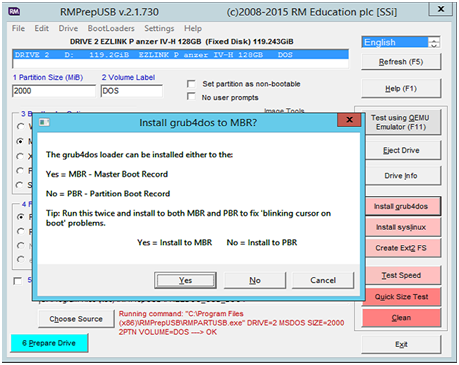459x365 pixels.
Task: Click 6 Prepare Drive button
Action: coord(49,343)
